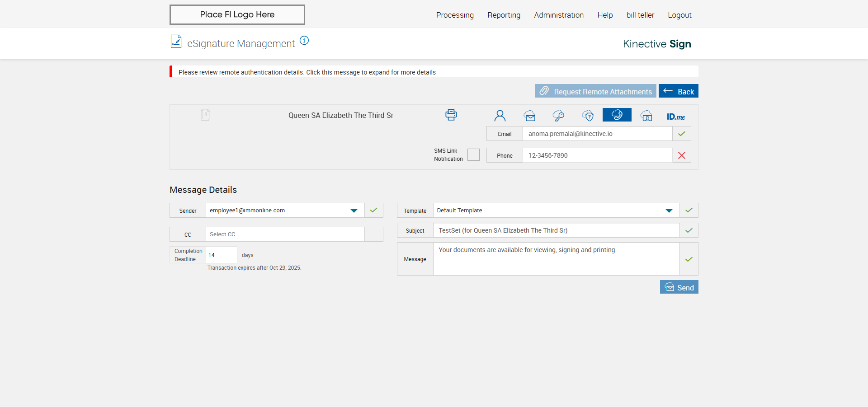Click the printer icon for the signer
Screen dimensions: 868x407
pyautogui.click(x=451, y=115)
